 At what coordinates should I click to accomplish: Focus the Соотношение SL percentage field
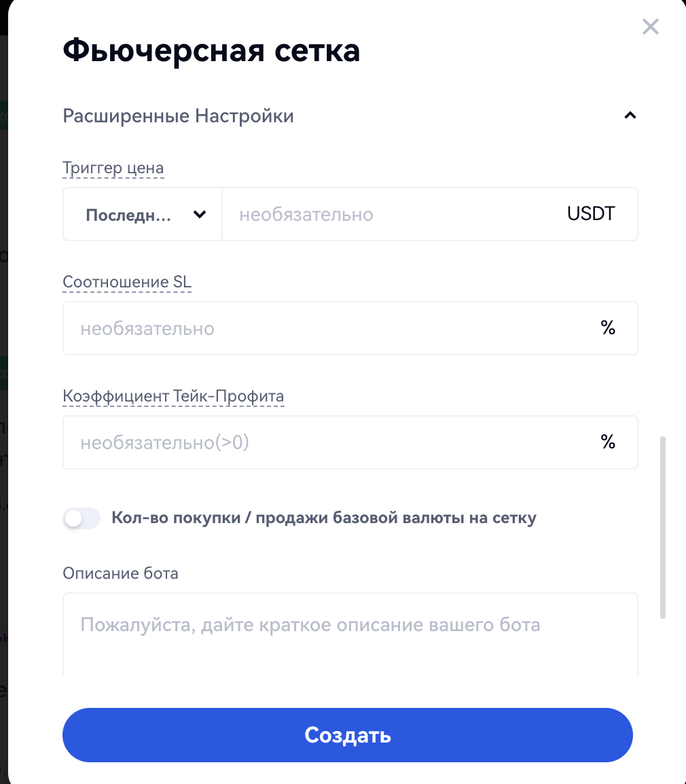click(326, 329)
